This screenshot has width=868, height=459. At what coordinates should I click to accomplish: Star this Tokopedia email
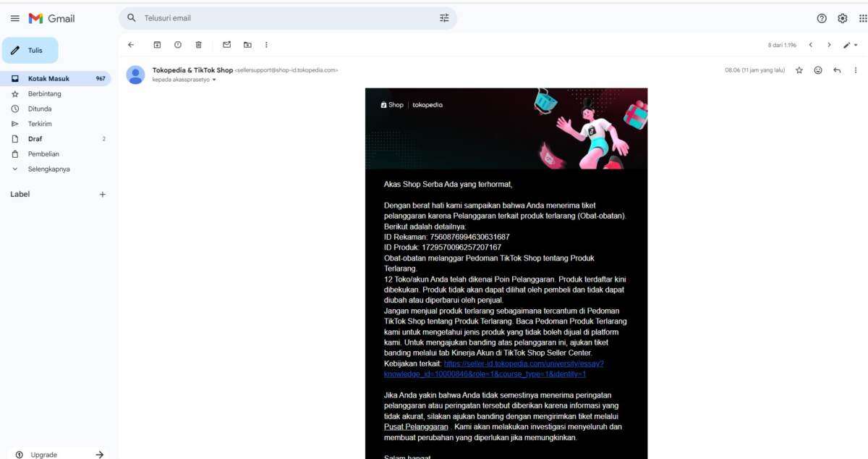click(x=799, y=70)
